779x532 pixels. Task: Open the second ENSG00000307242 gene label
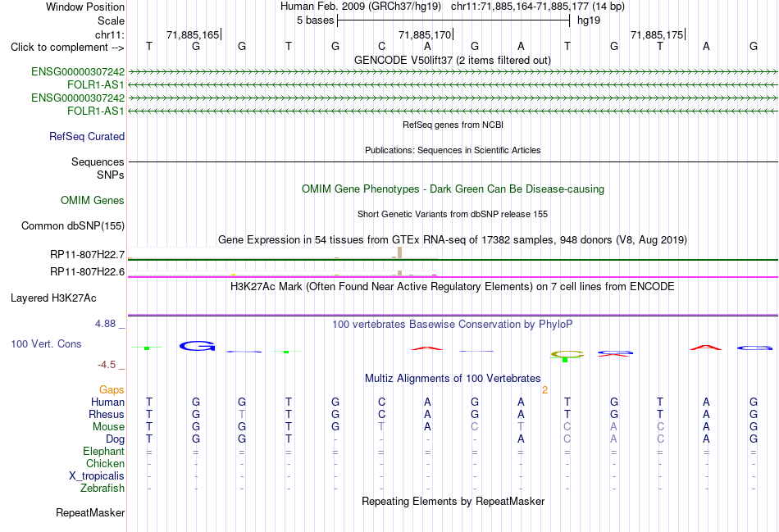click(78, 98)
